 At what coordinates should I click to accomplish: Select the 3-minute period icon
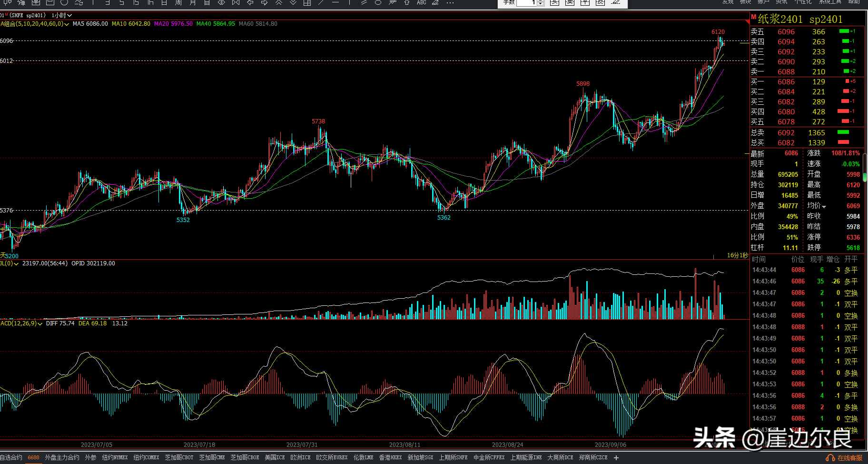point(107,2)
